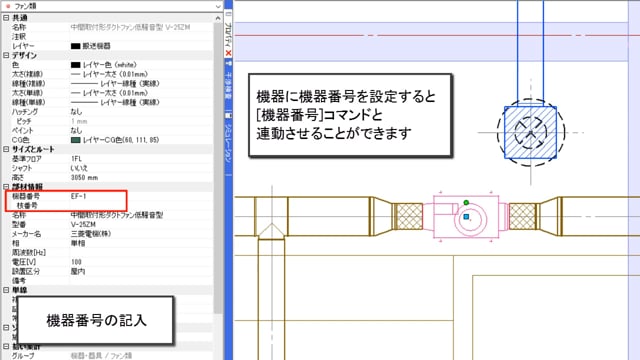Click the ハッチング value なし
640x360 pixels.
[76, 112]
